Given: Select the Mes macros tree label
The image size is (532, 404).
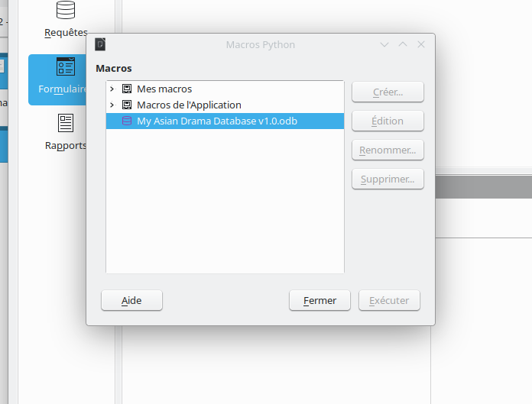Looking at the screenshot, I should click(x=164, y=89).
